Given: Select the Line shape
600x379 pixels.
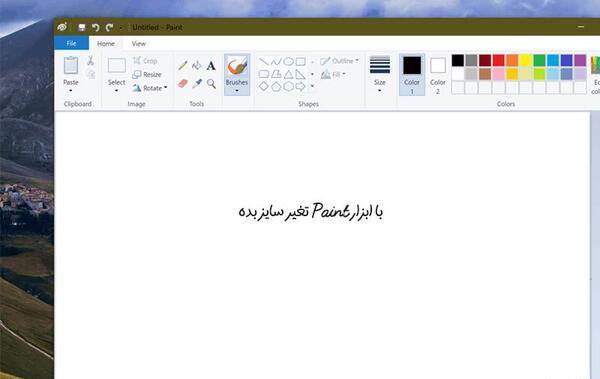Looking at the screenshot, I should tap(264, 61).
